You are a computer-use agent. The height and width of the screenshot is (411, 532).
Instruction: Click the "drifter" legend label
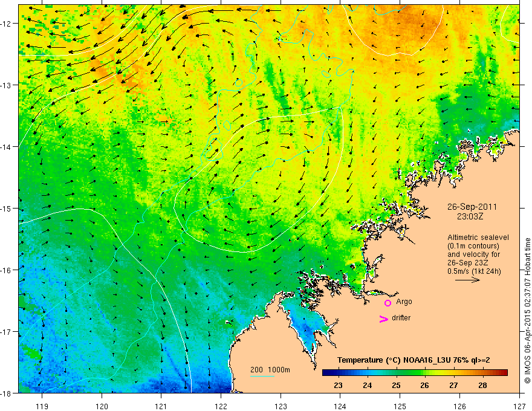[401, 318]
